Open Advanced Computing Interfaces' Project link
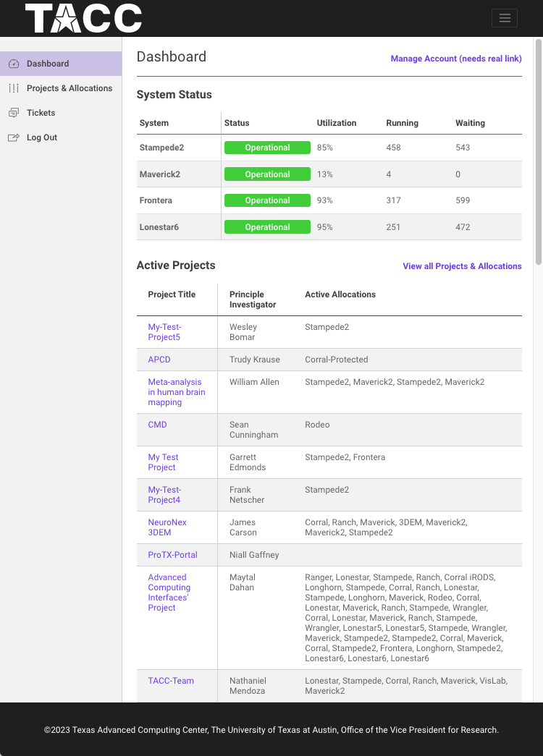The height and width of the screenshot is (756, 543). coord(169,593)
